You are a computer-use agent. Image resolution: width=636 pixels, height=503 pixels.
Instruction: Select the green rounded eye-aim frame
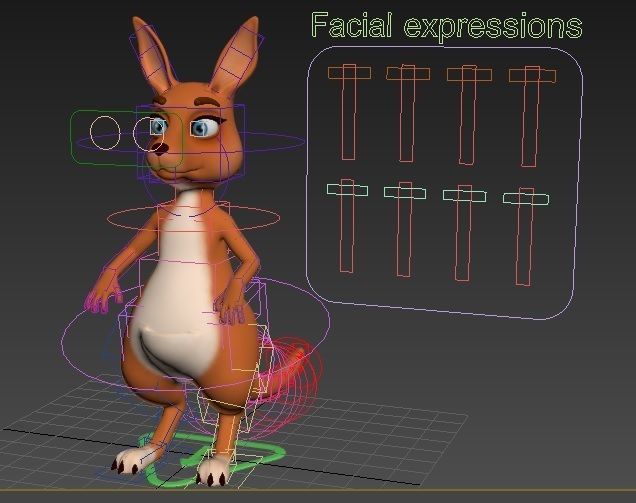[127, 138]
